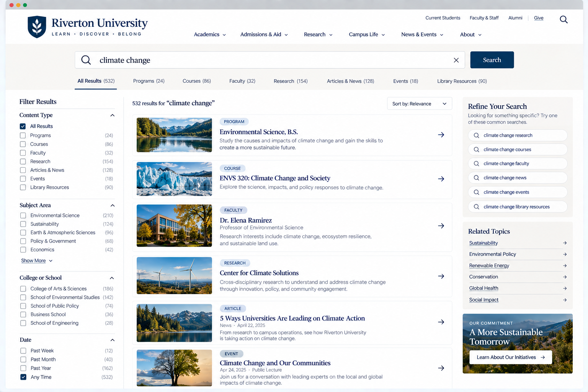
Task: Click arrow icon on ENVS 320 result
Action: [x=441, y=179]
